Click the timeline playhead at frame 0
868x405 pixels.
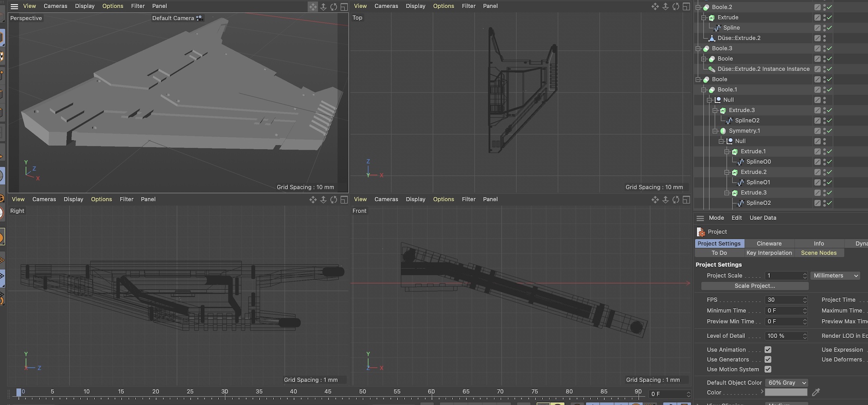pyautogui.click(x=19, y=392)
